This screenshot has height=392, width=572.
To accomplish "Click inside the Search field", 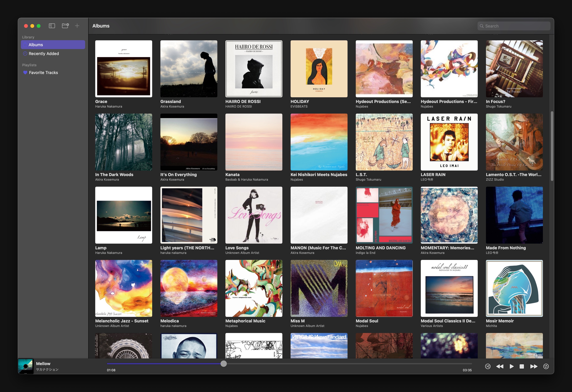I will click(514, 26).
